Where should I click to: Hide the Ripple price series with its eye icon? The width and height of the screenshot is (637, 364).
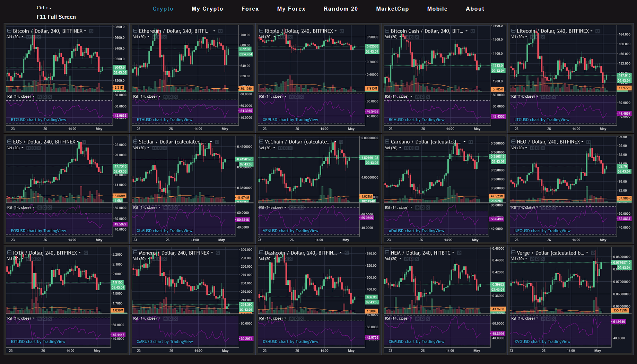[342, 31]
